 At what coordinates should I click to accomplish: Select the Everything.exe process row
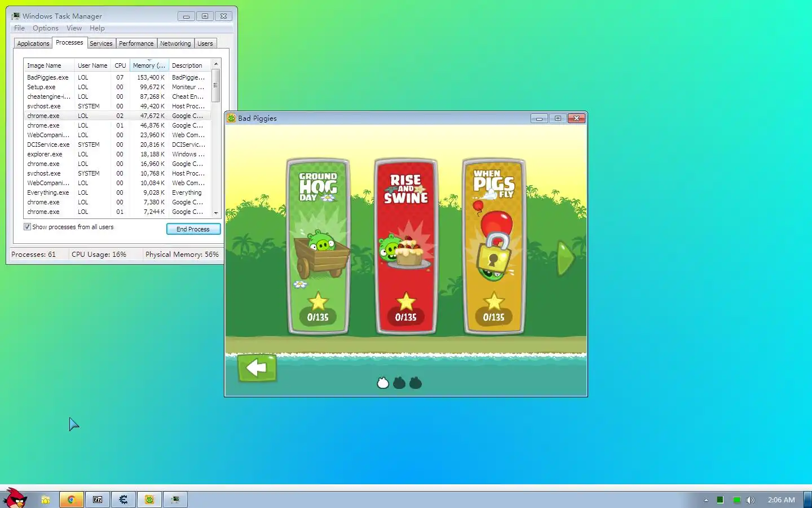tap(117, 192)
